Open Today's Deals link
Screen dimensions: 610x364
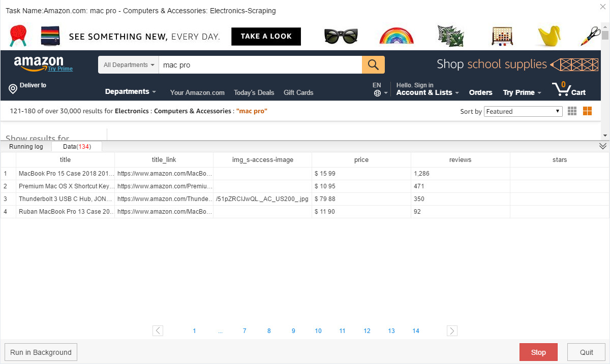[x=254, y=92]
